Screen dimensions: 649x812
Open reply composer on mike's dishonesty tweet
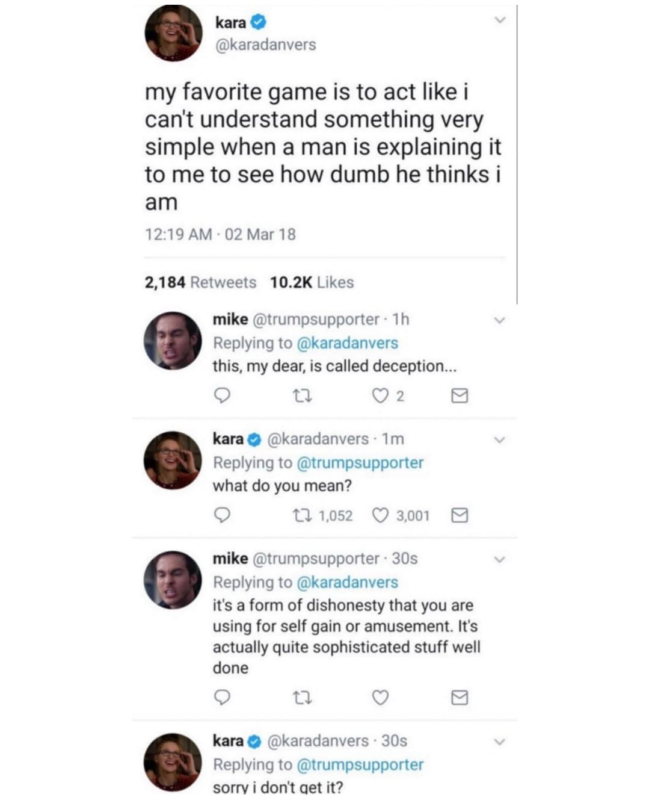pos(223,698)
